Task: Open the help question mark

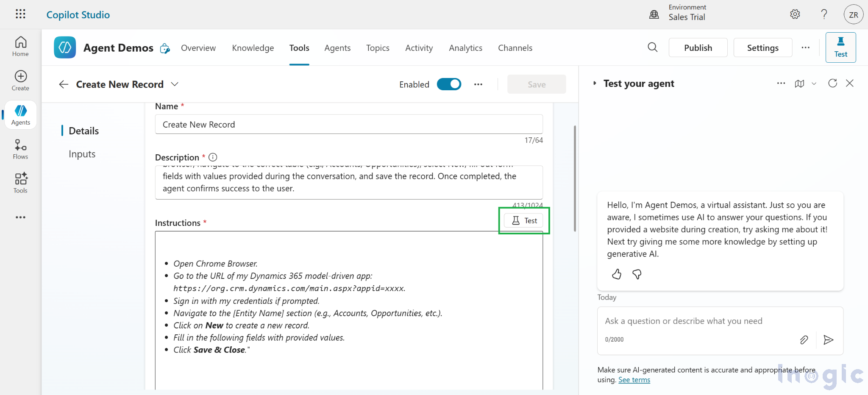Action: [824, 14]
